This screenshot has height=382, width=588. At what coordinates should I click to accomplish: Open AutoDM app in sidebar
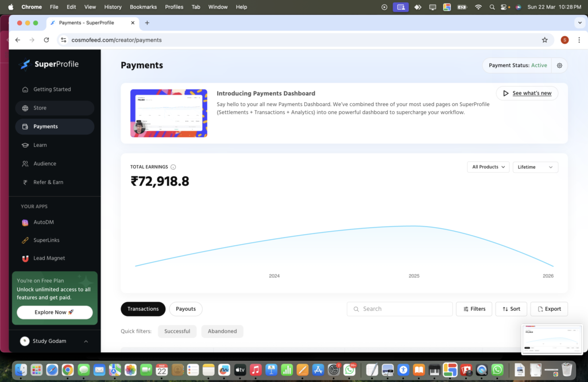tap(43, 222)
